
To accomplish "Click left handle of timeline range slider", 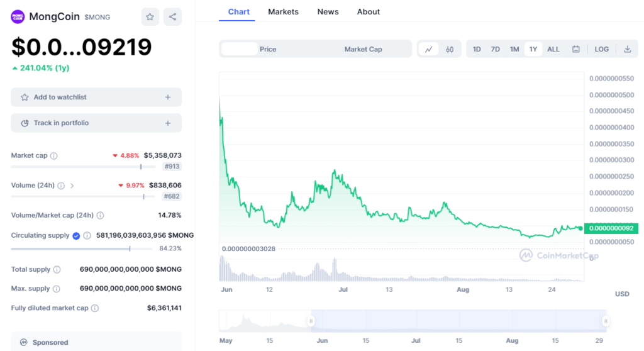I will click(x=311, y=321).
